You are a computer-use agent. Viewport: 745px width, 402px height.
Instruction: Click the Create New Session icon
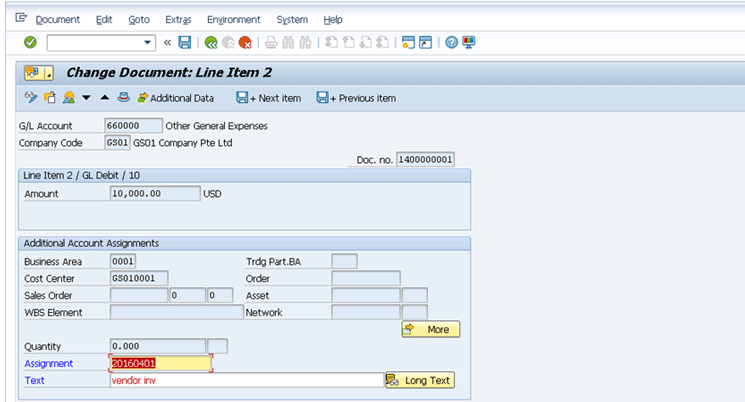coord(408,43)
